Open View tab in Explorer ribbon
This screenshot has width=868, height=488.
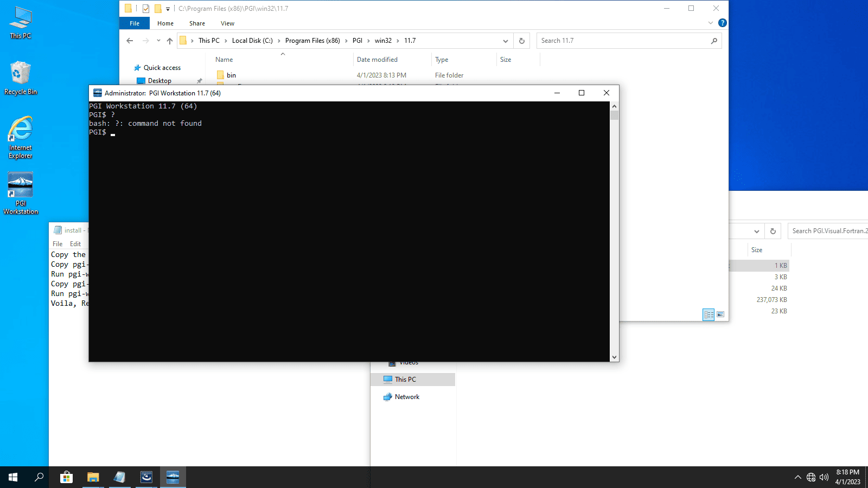click(x=227, y=23)
